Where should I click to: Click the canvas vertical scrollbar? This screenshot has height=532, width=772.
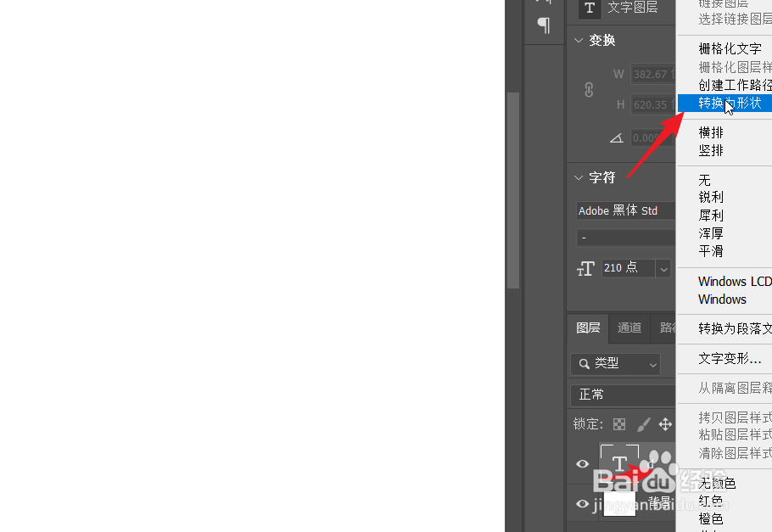point(513,190)
